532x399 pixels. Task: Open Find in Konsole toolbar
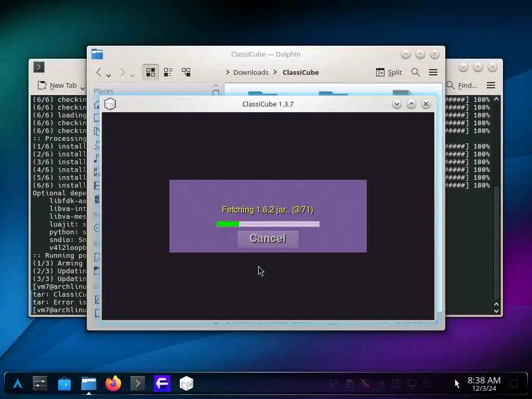tap(462, 86)
